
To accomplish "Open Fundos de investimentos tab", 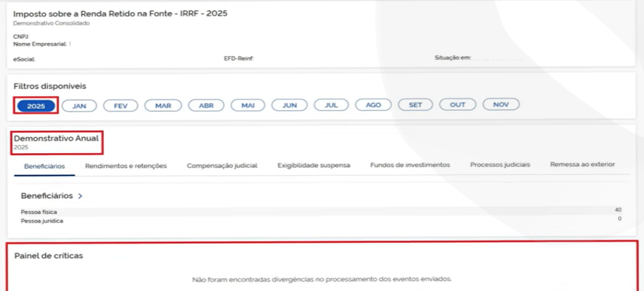I will coord(410,165).
